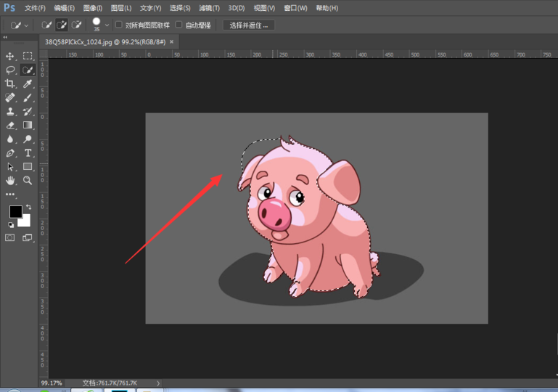Select the Zoom magnifier tool
This screenshot has height=392, width=558.
(x=28, y=180)
